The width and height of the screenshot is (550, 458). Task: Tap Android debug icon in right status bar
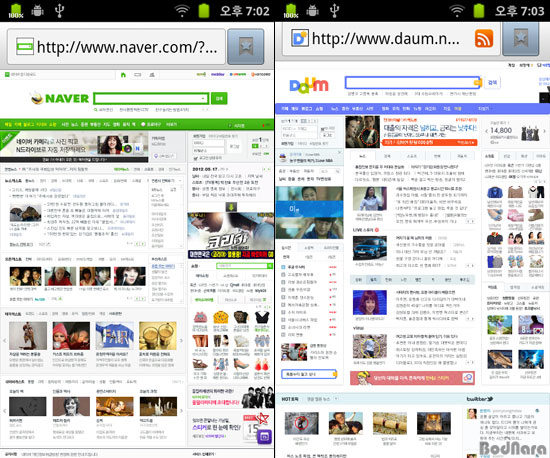pyautogui.click(x=313, y=11)
